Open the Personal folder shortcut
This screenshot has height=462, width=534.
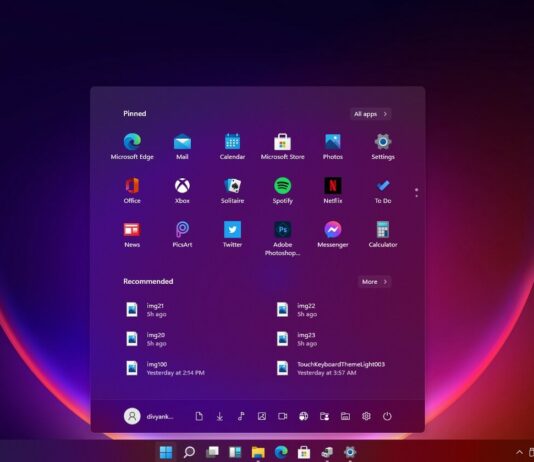point(325,416)
